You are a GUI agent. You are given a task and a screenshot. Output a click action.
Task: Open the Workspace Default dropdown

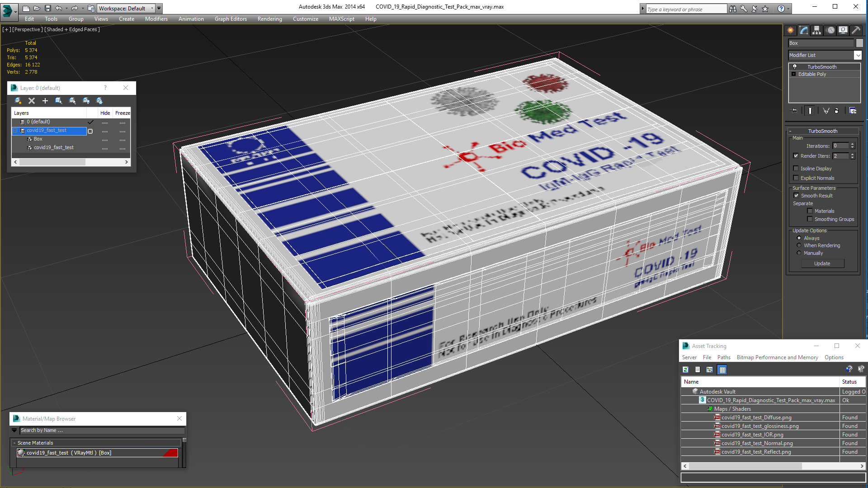click(126, 8)
